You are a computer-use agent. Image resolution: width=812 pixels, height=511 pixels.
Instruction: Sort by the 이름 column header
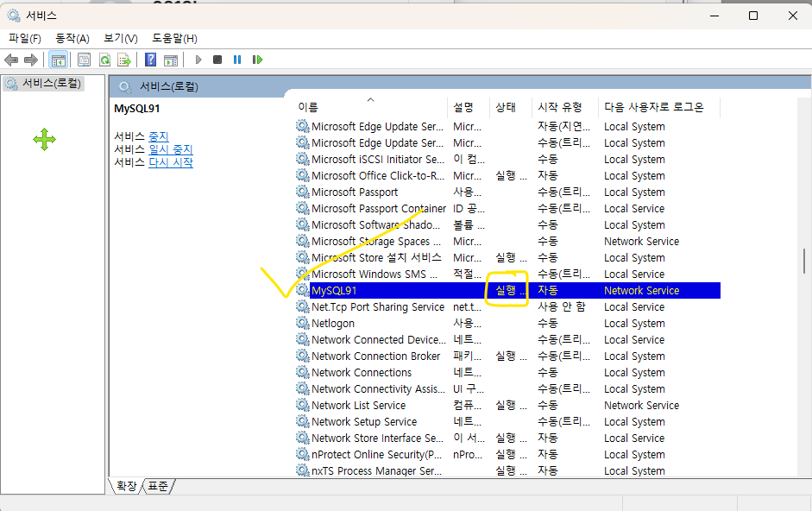pyautogui.click(x=371, y=107)
